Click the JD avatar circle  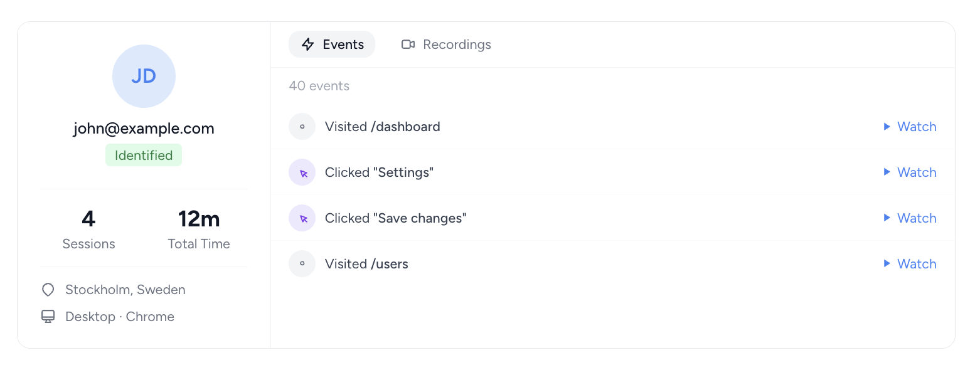point(144,77)
